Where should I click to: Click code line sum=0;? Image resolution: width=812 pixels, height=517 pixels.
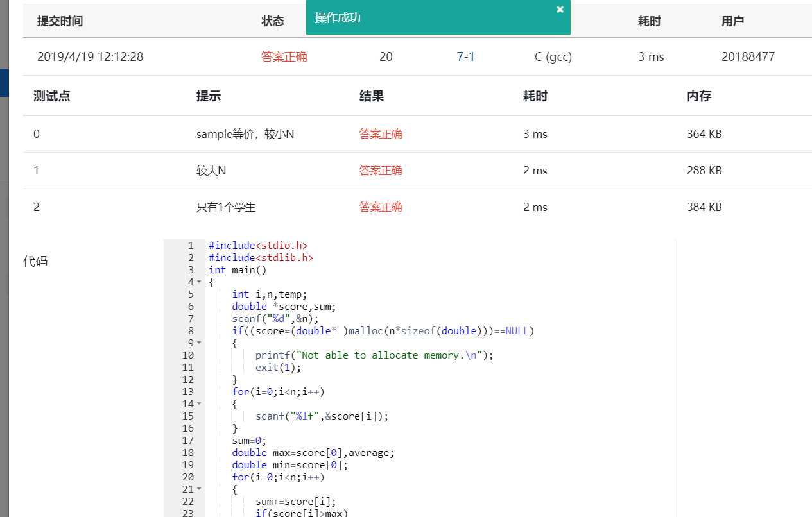point(249,441)
